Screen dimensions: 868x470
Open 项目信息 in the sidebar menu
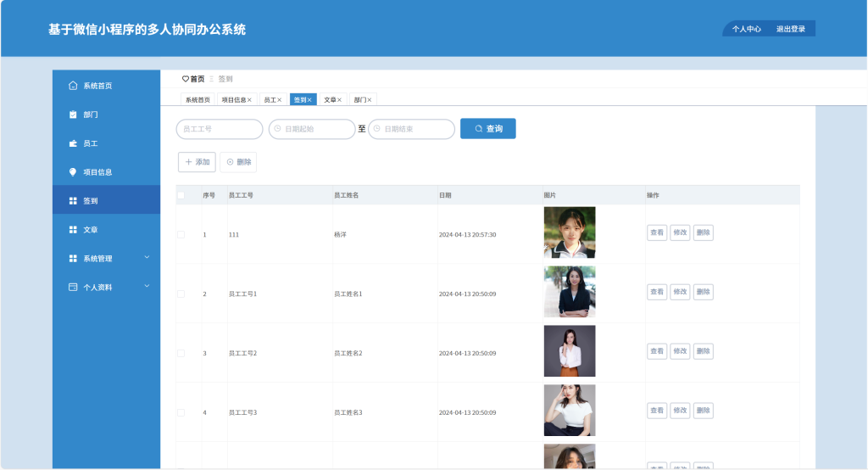[x=106, y=172]
